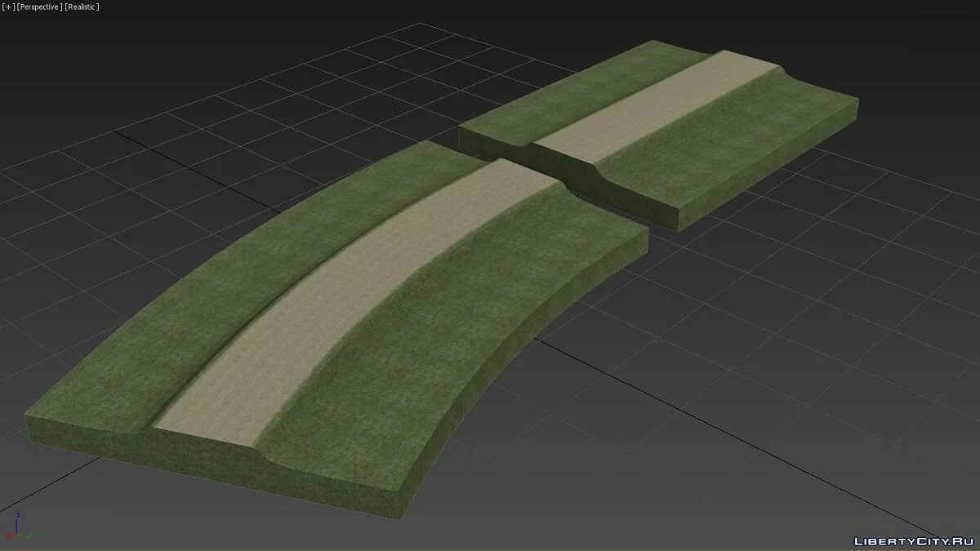Click the blue Z axis of the gizmo
The width and height of the screenshot is (980, 551).
(18, 522)
